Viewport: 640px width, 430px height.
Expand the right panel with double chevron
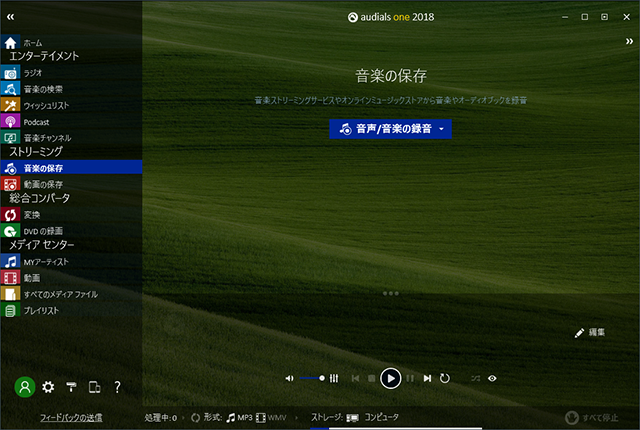click(629, 41)
